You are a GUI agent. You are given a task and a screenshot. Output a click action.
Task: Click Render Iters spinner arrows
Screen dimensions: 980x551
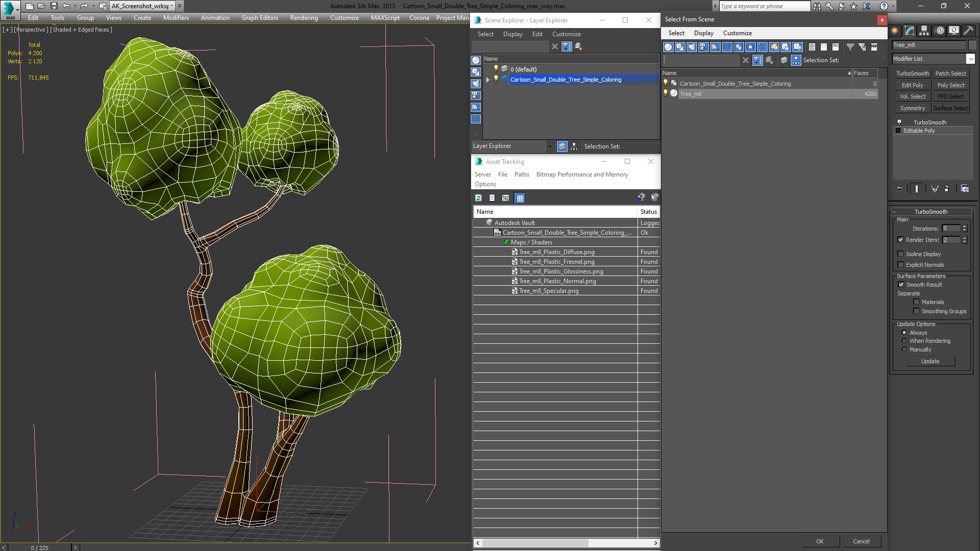pyautogui.click(x=965, y=240)
